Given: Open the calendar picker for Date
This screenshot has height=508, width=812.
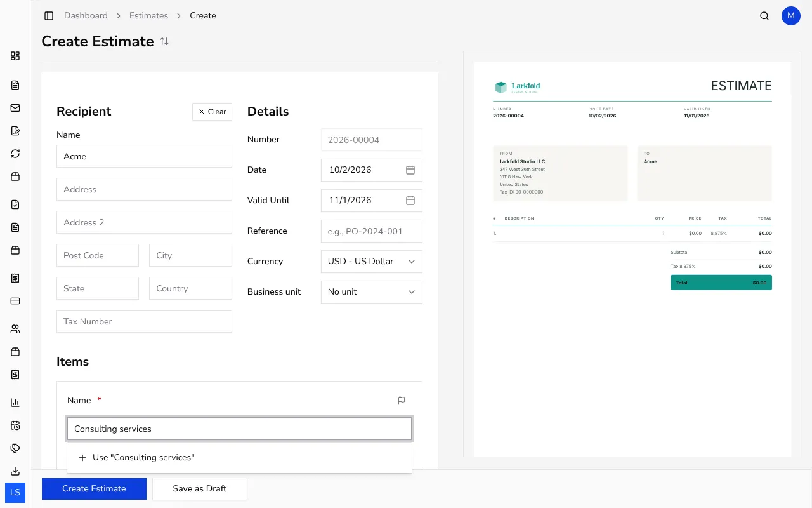Looking at the screenshot, I should [410, 170].
